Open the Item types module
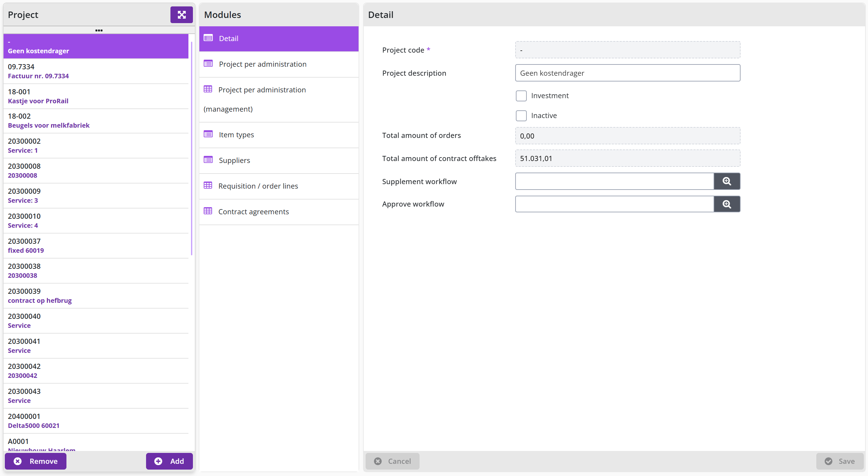The image size is (868, 476). coord(279,135)
